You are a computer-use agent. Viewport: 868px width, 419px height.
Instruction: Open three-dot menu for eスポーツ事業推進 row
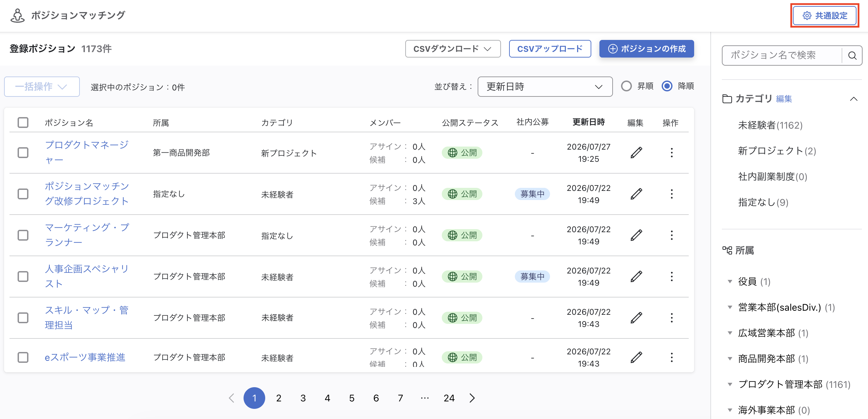pos(671,357)
